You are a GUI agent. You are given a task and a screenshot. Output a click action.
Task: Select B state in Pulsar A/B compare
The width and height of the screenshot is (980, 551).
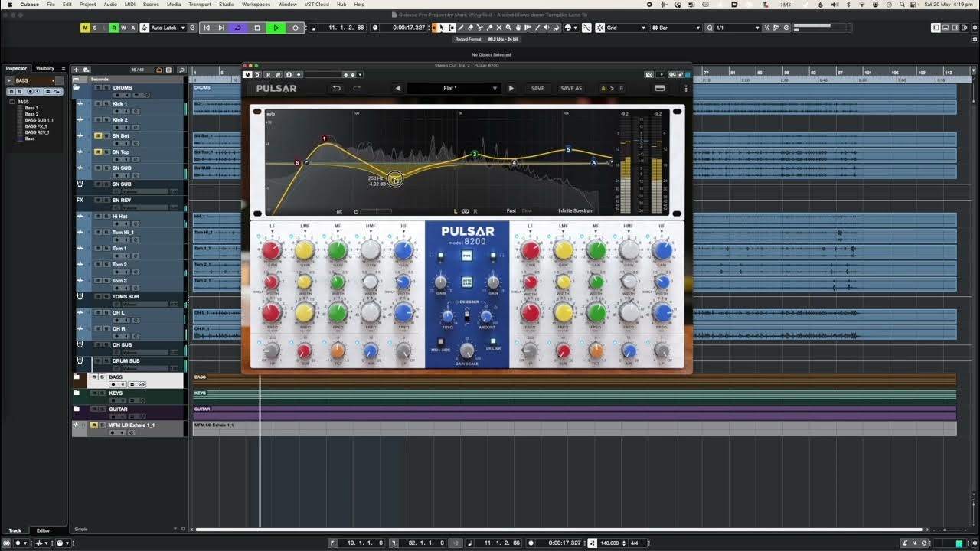[x=621, y=88]
